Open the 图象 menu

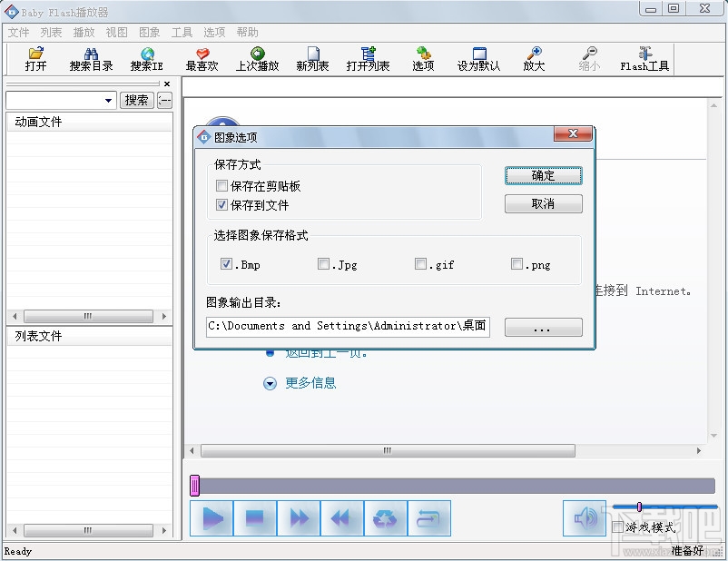150,32
